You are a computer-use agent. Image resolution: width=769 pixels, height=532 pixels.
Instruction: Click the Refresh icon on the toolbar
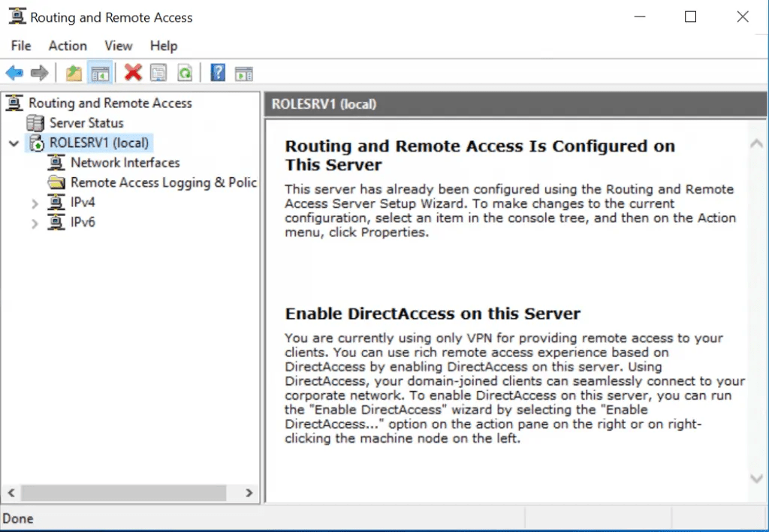point(183,72)
